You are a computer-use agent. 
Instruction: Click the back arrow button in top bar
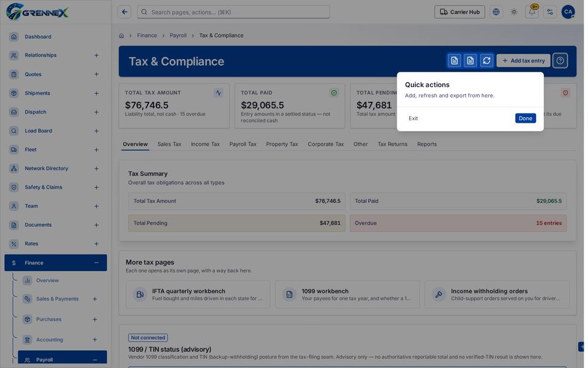(x=124, y=12)
